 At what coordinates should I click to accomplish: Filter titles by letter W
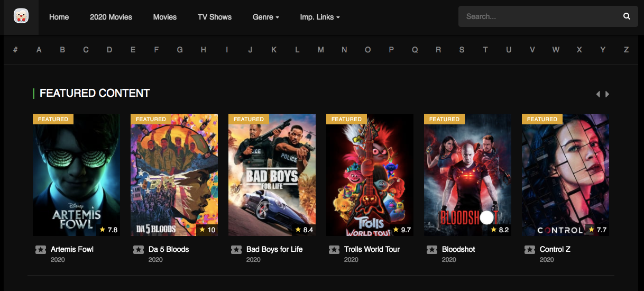(x=556, y=50)
